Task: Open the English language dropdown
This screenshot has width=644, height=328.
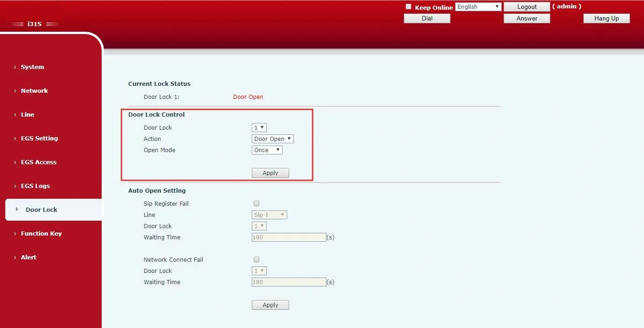Action: coord(478,6)
